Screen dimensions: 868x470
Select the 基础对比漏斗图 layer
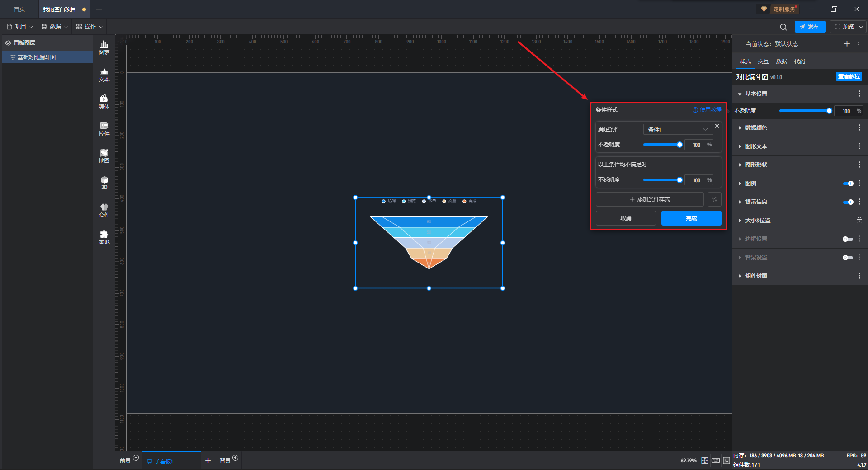pos(37,57)
